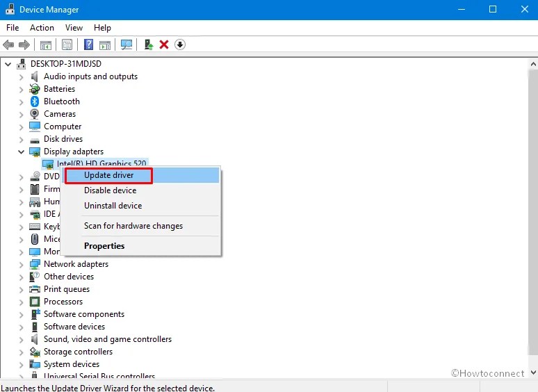Open the Action menu
Screen dimensions: 538x392
pyautogui.click(x=42, y=28)
